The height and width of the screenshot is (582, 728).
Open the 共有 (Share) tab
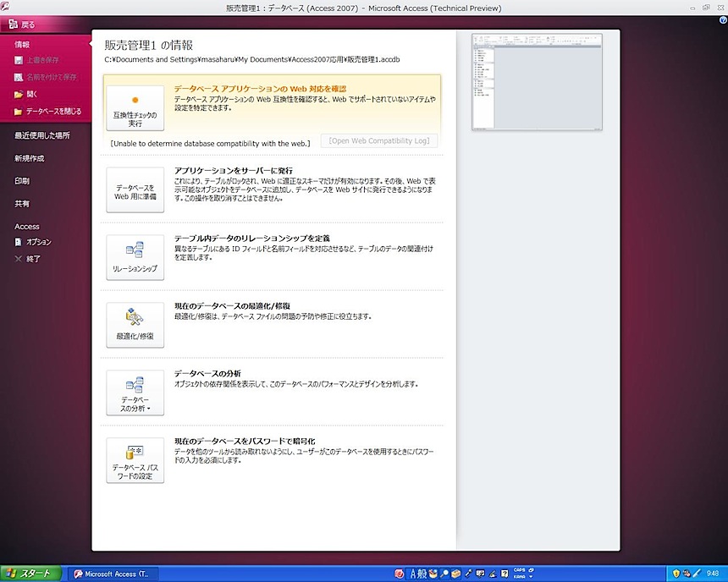22,204
